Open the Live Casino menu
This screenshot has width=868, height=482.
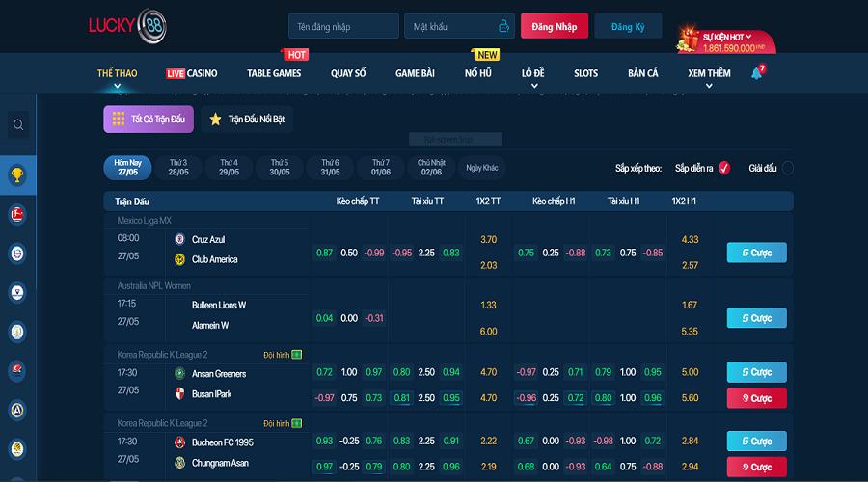coord(192,73)
